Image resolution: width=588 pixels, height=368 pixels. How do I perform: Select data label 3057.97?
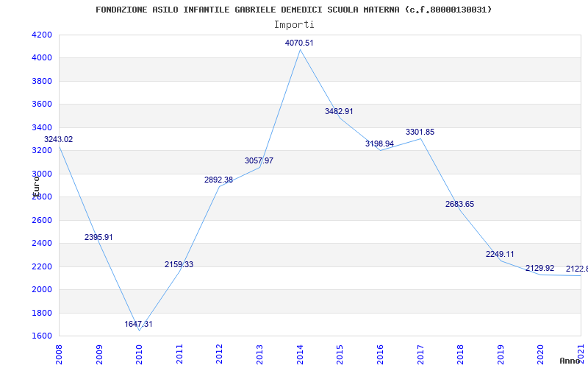pos(259,160)
